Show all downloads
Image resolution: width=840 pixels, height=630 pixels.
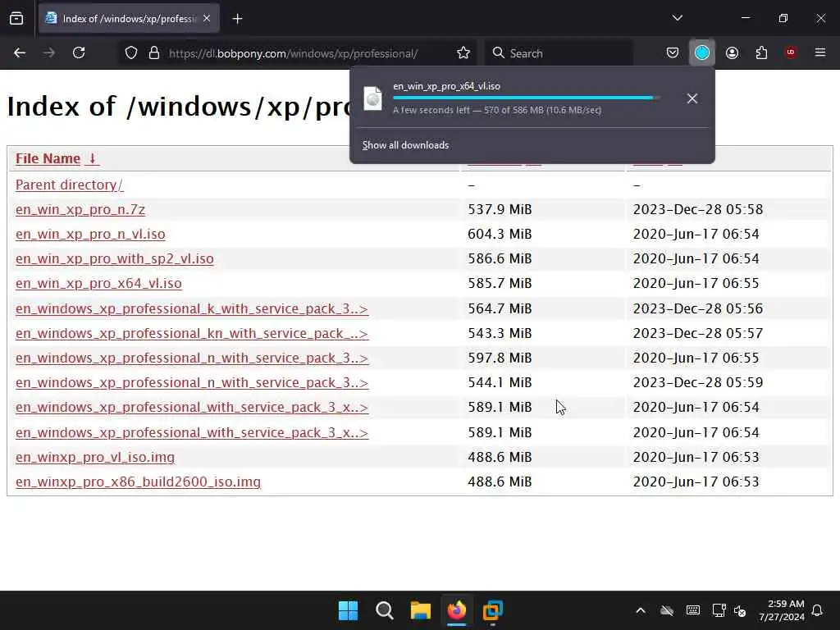coord(405,145)
